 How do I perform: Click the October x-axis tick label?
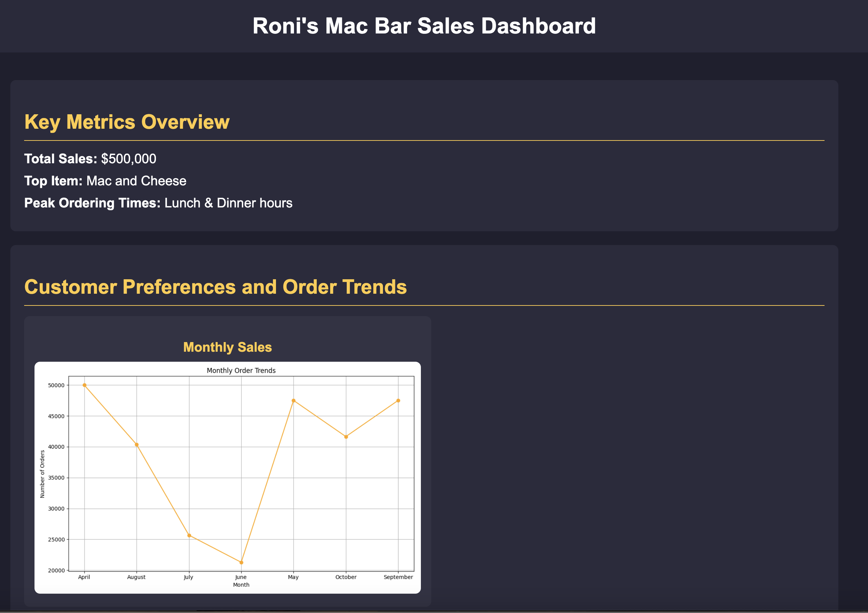point(346,577)
